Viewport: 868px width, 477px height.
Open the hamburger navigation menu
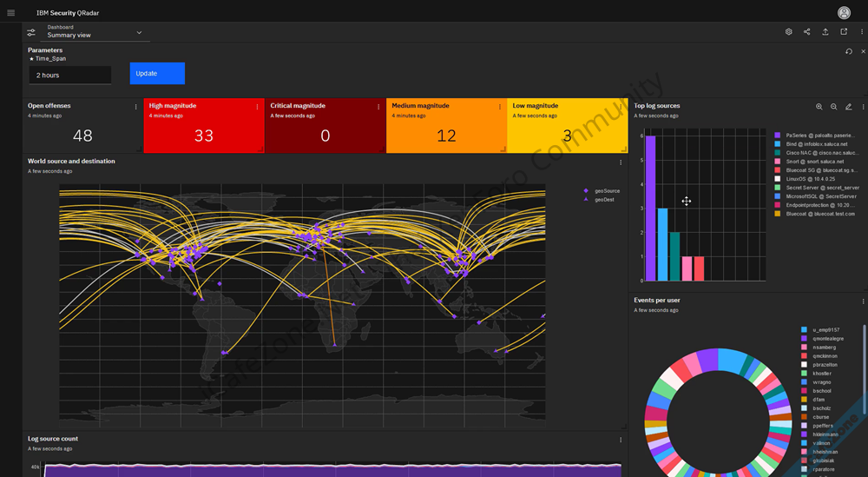[x=11, y=12]
